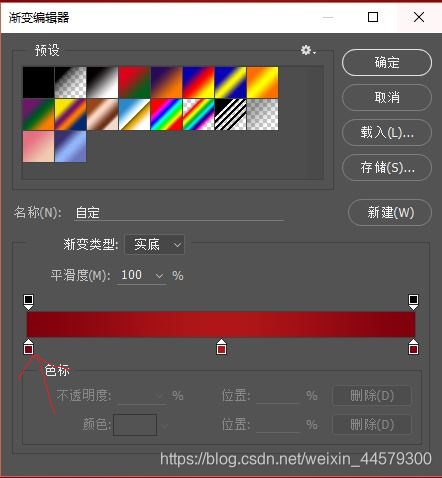Select the left opacity stop

click(x=28, y=301)
